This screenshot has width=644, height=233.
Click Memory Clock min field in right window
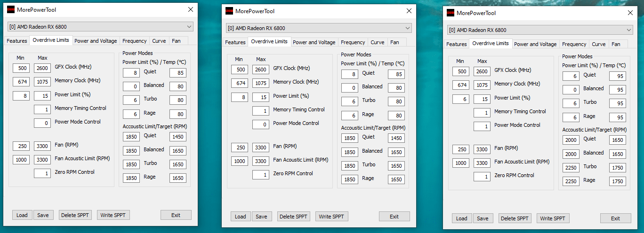460,85
